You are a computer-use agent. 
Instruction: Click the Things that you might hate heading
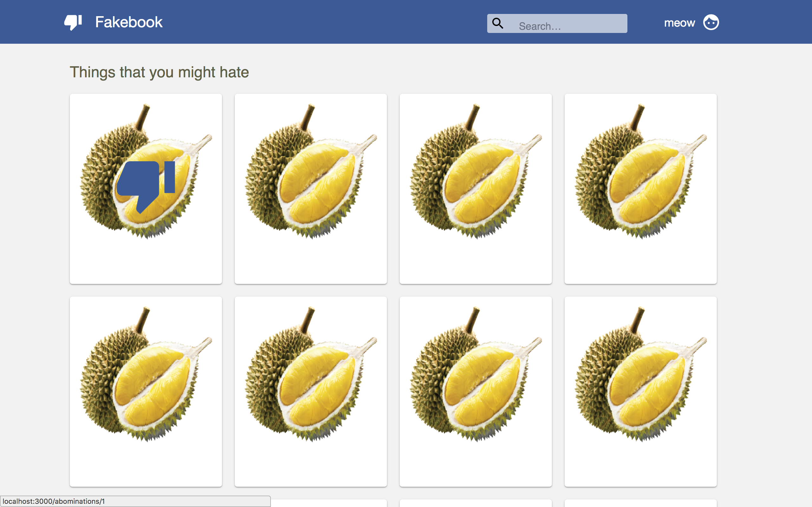(159, 73)
